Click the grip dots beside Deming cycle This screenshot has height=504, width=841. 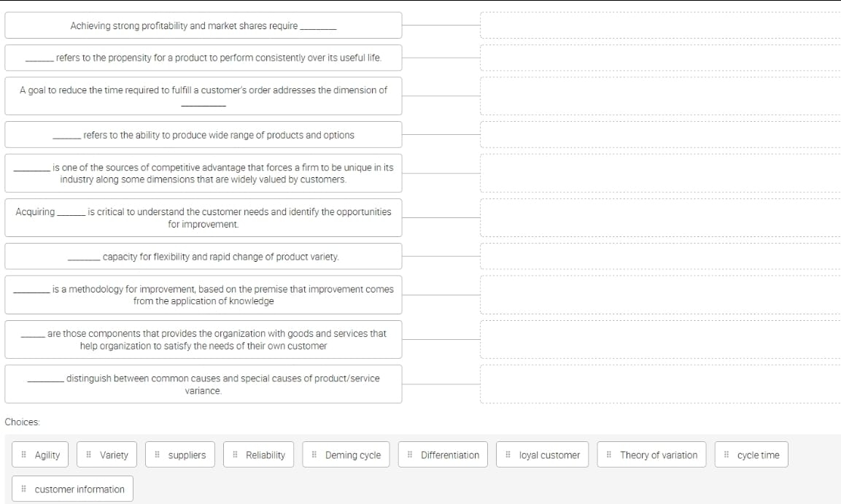(314, 455)
